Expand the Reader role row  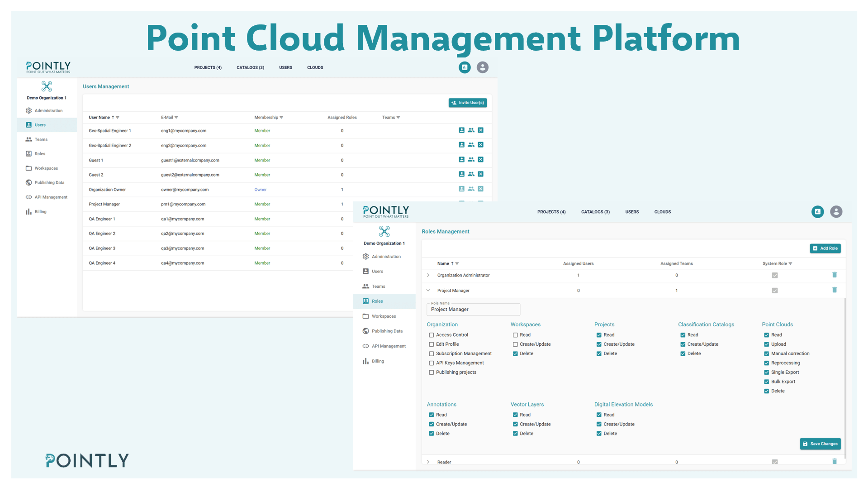(428, 462)
